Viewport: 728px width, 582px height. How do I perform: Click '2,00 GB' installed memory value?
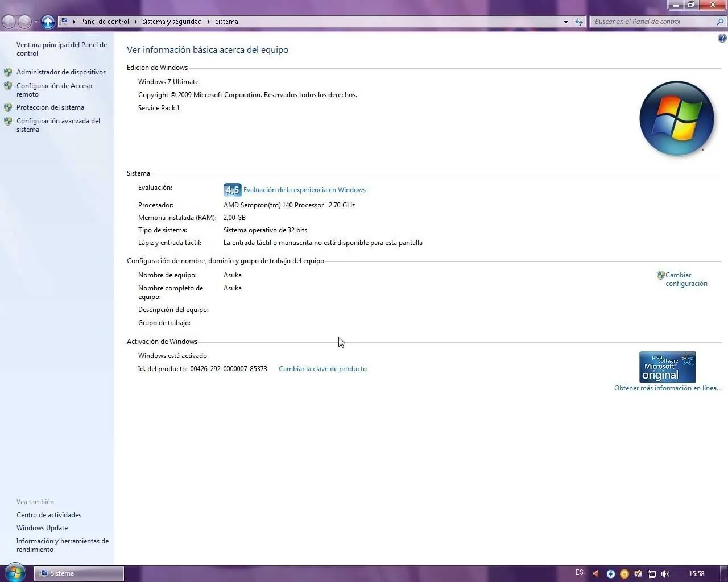coord(234,218)
